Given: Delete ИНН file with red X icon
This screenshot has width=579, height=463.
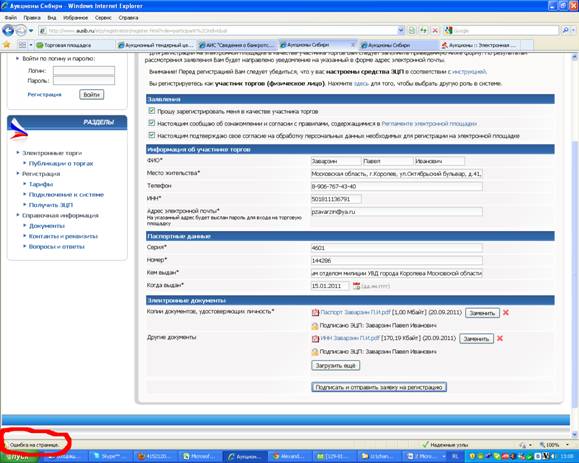Looking at the screenshot, I should [500, 338].
